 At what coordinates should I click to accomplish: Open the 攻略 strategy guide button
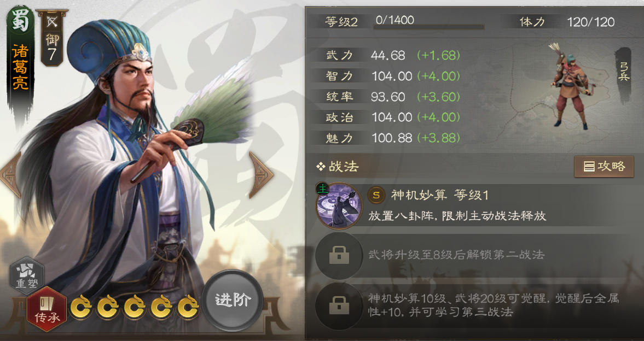pyautogui.click(x=604, y=167)
